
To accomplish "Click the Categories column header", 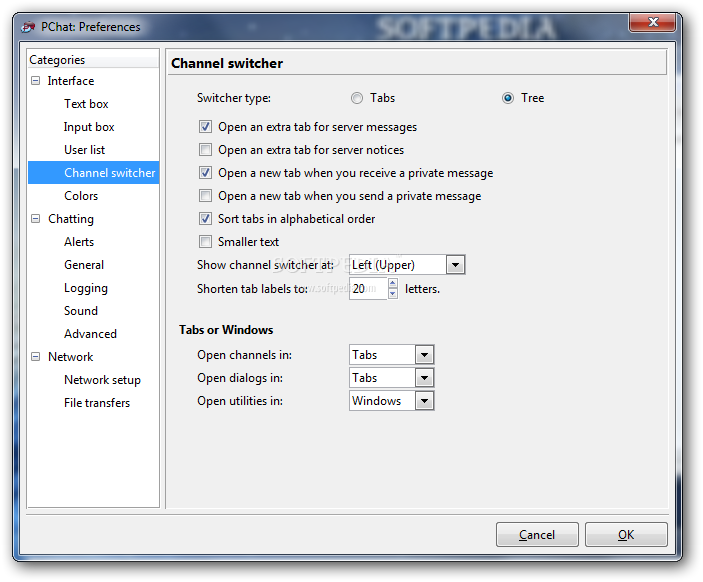I will point(94,60).
